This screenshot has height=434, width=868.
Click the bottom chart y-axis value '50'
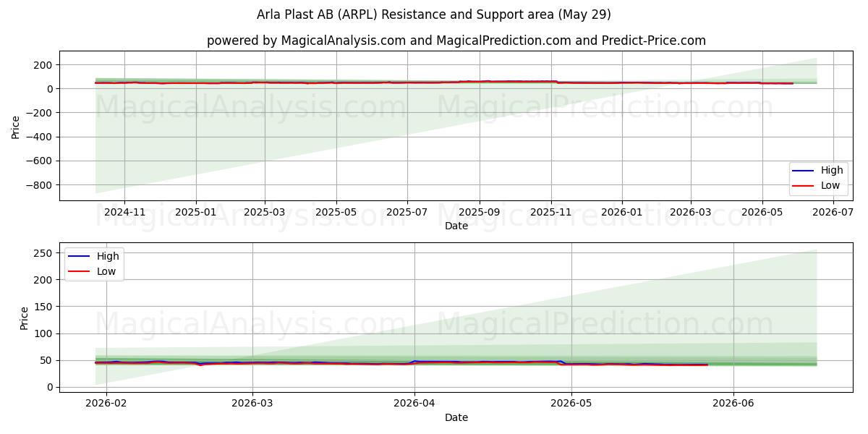[46, 360]
